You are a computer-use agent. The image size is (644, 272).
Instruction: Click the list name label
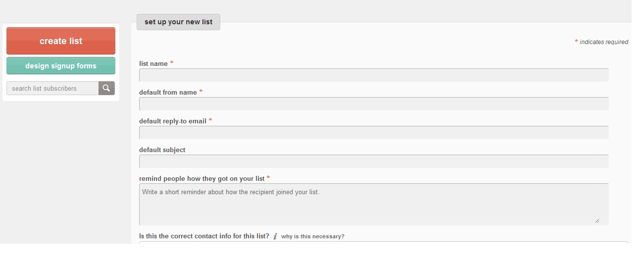153,63
